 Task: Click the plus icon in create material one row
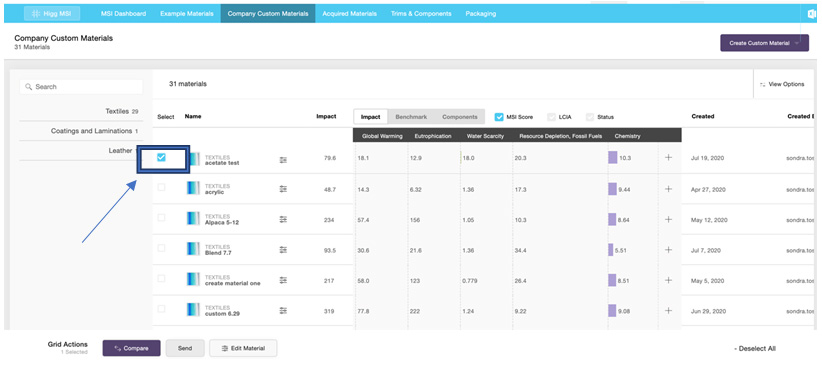point(668,280)
